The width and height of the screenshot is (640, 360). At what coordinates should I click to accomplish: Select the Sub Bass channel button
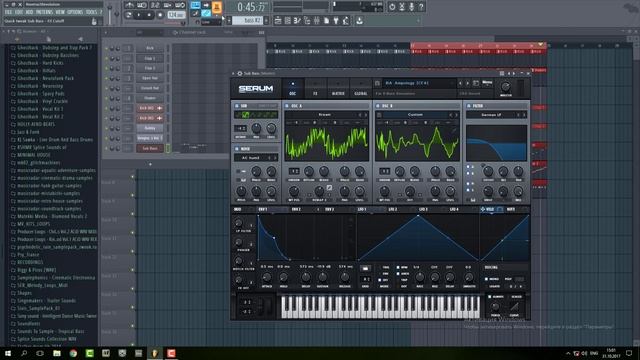[x=150, y=149]
